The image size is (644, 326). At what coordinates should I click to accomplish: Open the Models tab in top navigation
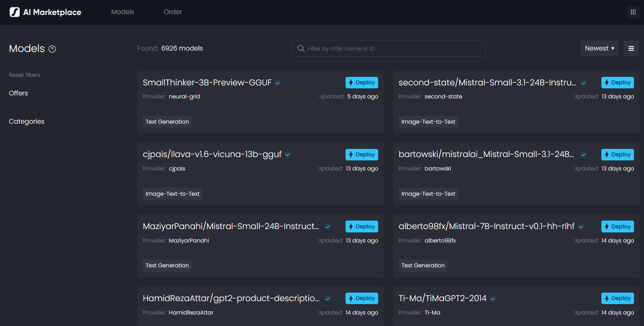123,12
